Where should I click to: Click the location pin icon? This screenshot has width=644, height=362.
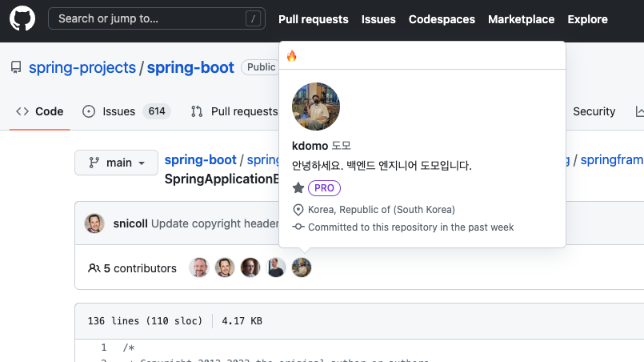click(x=298, y=210)
